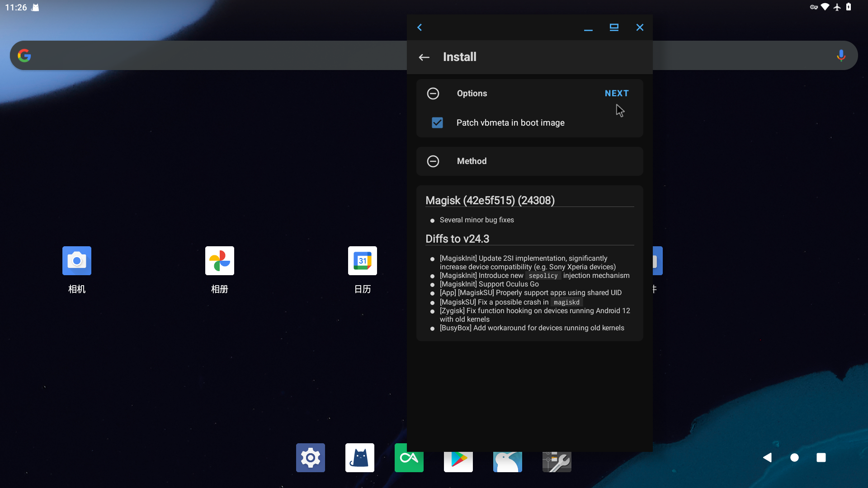Open Settings from the dock
Screen dimensions: 868x488
click(x=310, y=457)
